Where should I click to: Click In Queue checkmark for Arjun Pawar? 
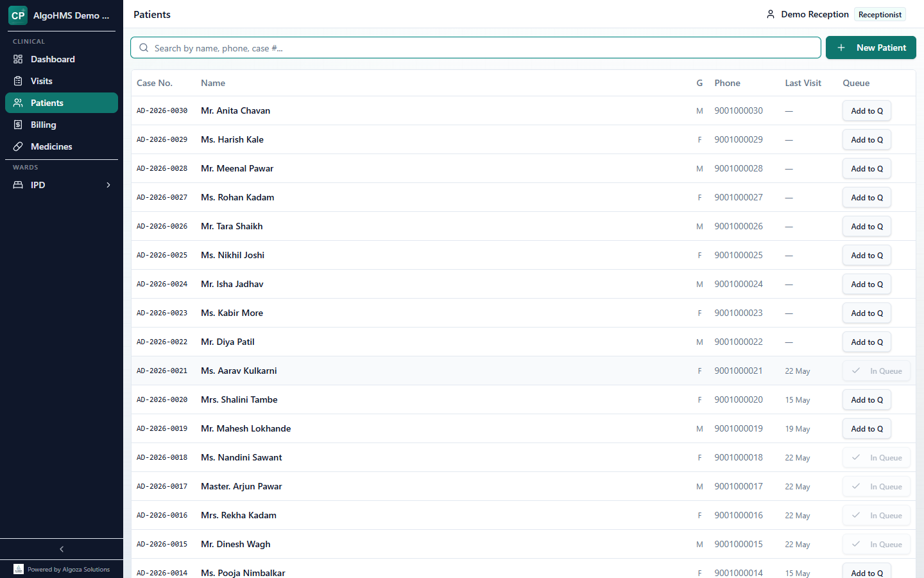pos(856,486)
